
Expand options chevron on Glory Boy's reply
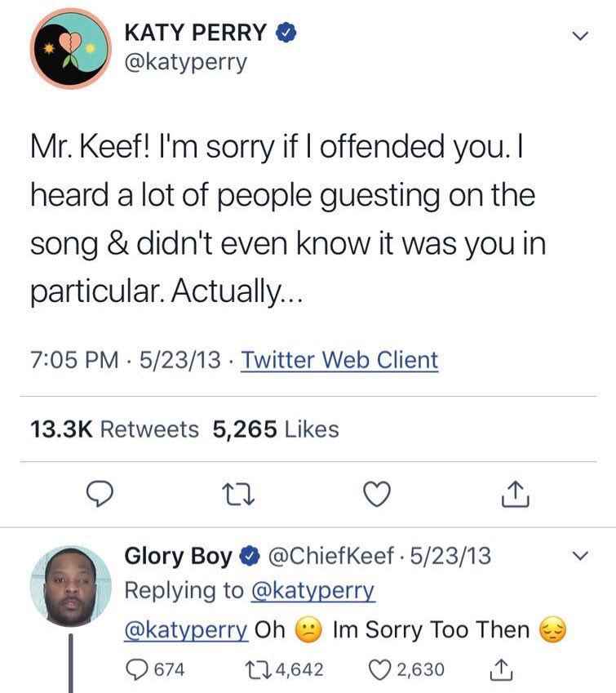(579, 558)
